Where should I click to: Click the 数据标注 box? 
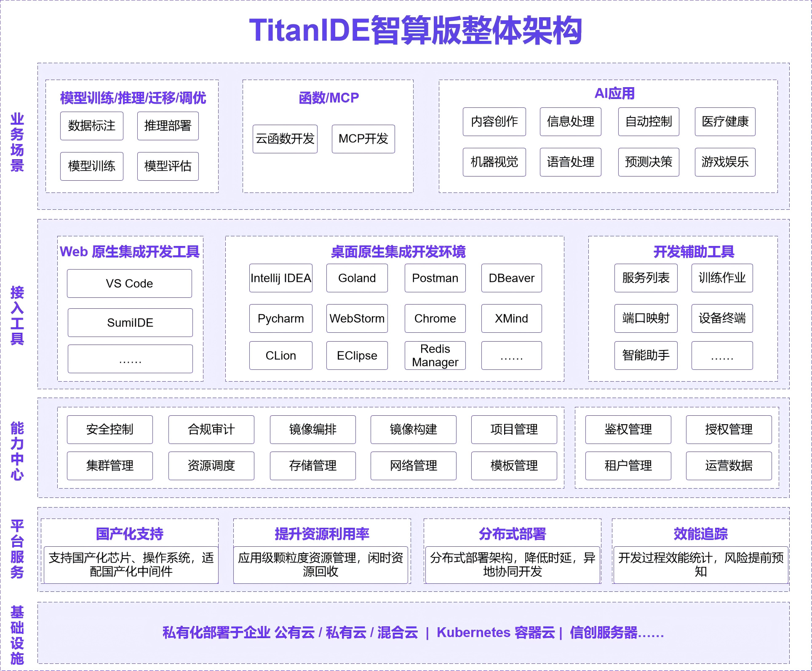(x=91, y=126)
